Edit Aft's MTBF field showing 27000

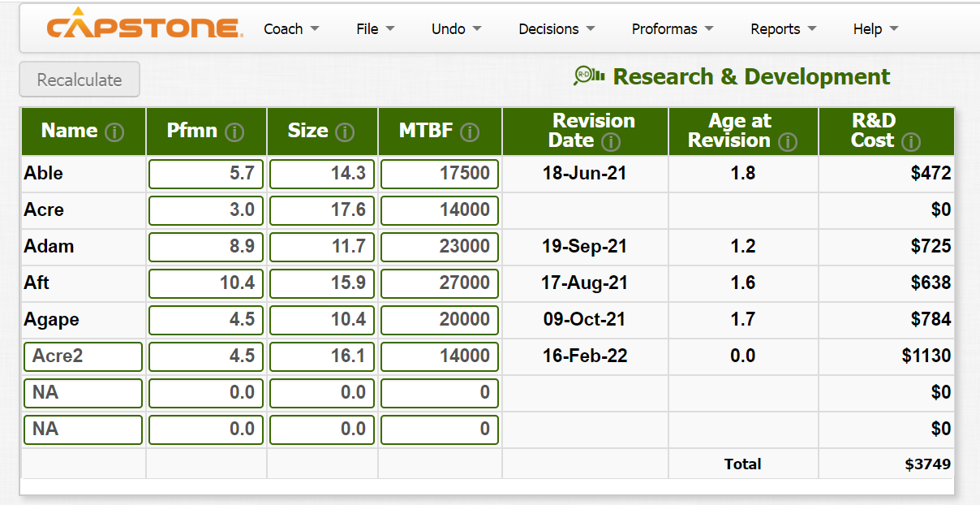pyautogui.click(x=440, y=283)
